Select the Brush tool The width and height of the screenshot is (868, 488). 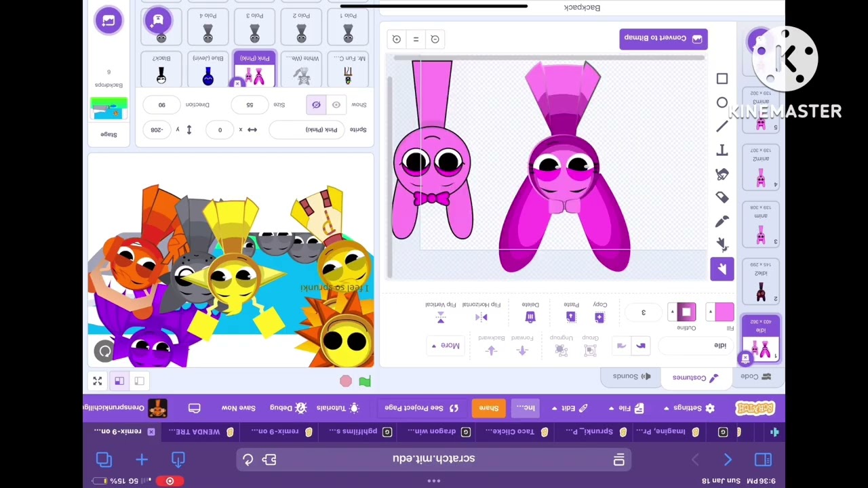(x=722, y=222)
